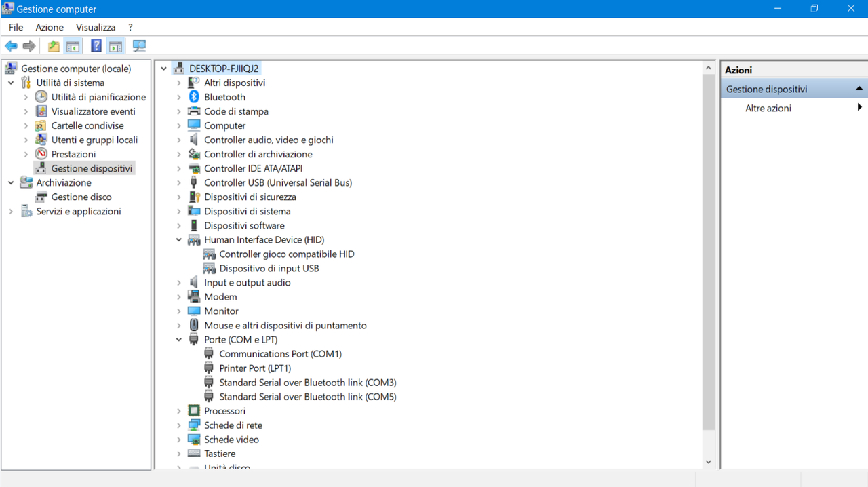Viewport: 868px width, 487px height.
Task: Select Standard Serial over Bluetooth link (COM5)
Action: pyautogui.click(x=308, y=397)
